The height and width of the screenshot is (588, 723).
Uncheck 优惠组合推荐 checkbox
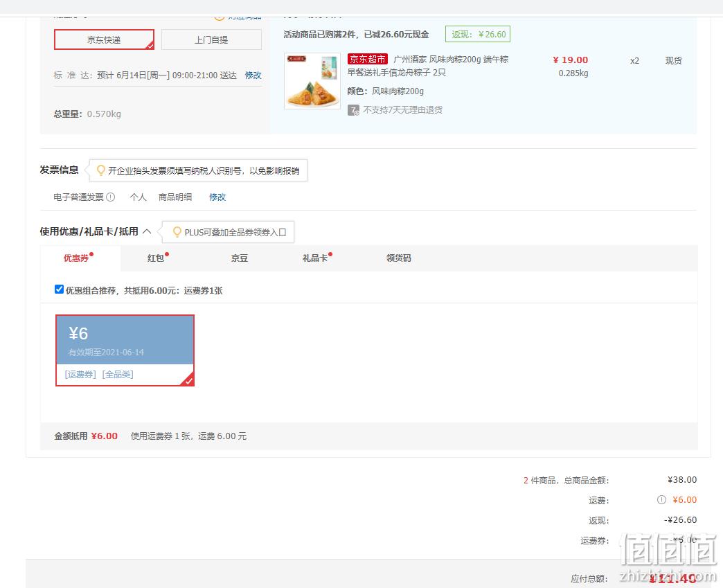pyautogui.click(x=59, y=289)
